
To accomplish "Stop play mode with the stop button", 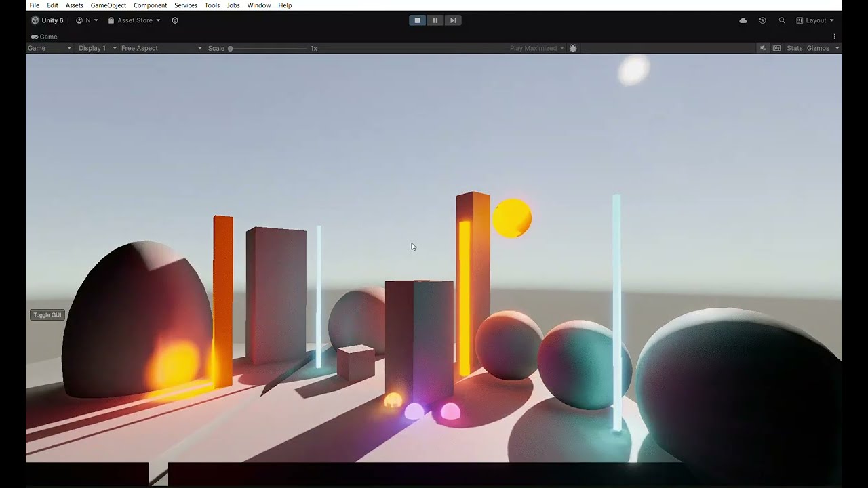I will coord(417,20).
